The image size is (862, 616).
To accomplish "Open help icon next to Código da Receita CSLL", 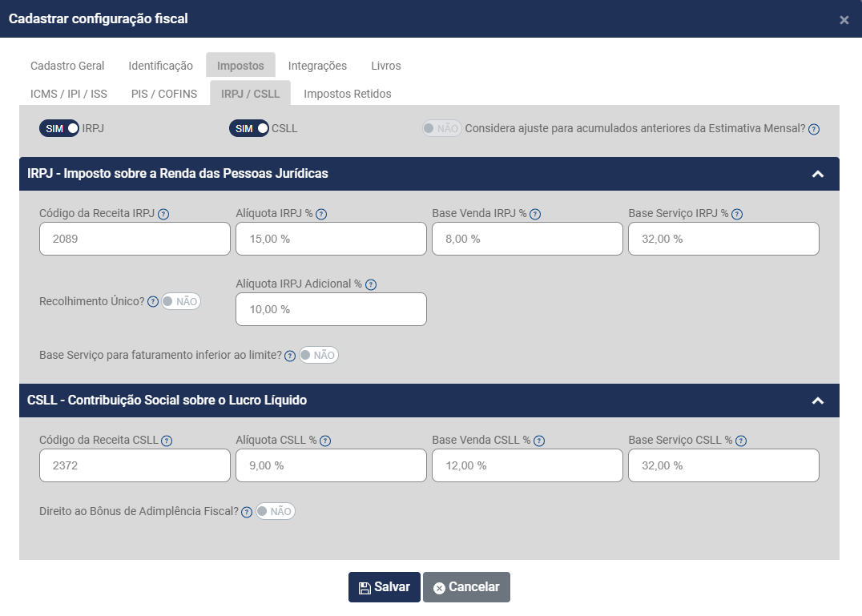I will coord(167,441).
